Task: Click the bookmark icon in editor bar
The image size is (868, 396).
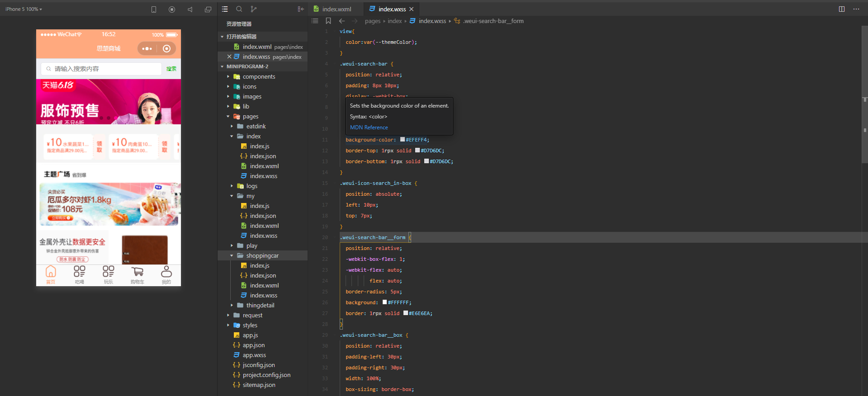Action: pos(328,21)
